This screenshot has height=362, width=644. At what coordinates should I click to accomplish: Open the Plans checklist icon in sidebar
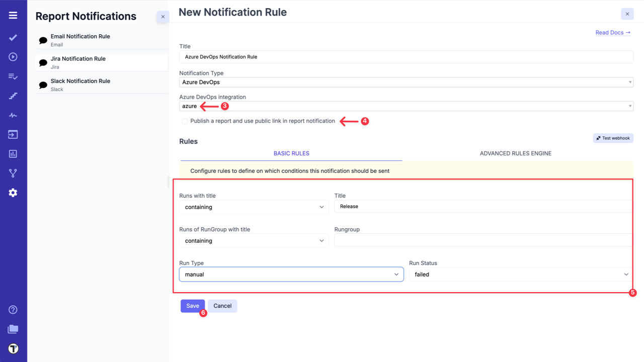[13, 76]
